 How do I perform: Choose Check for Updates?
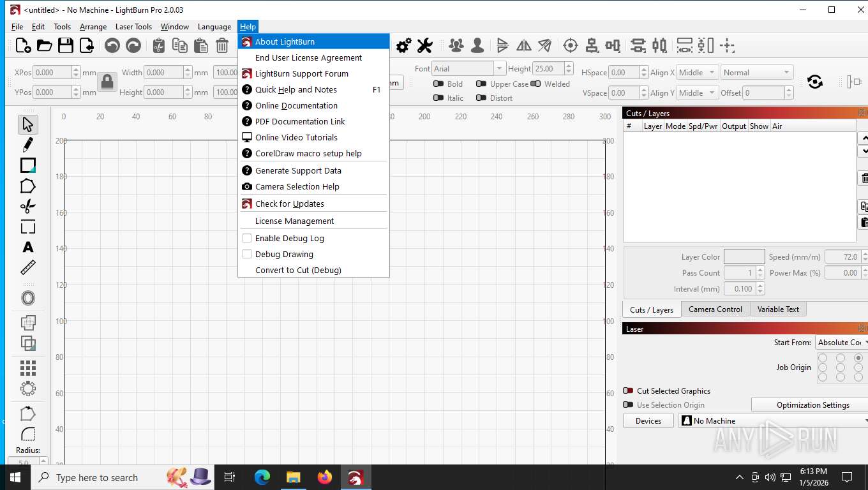313,204
